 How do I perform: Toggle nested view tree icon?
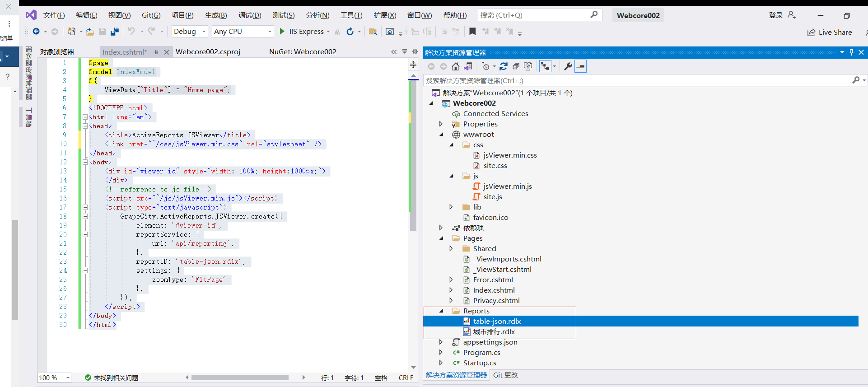point(546,66)
